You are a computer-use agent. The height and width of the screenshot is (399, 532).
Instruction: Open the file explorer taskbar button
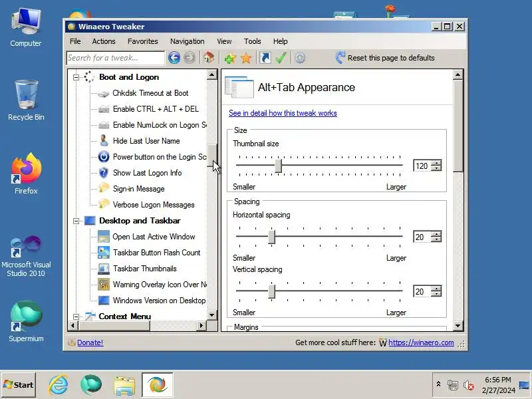[x=124, y=385]
